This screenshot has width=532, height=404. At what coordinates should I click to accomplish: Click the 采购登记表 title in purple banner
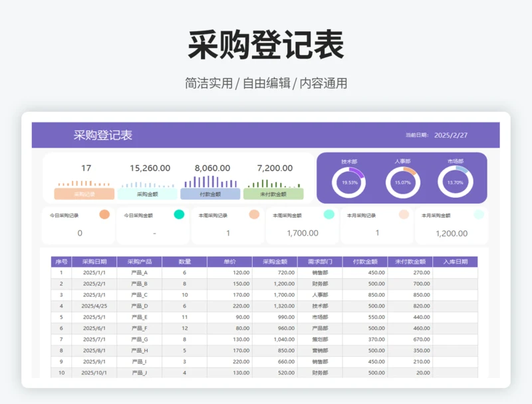coord(103,135)
